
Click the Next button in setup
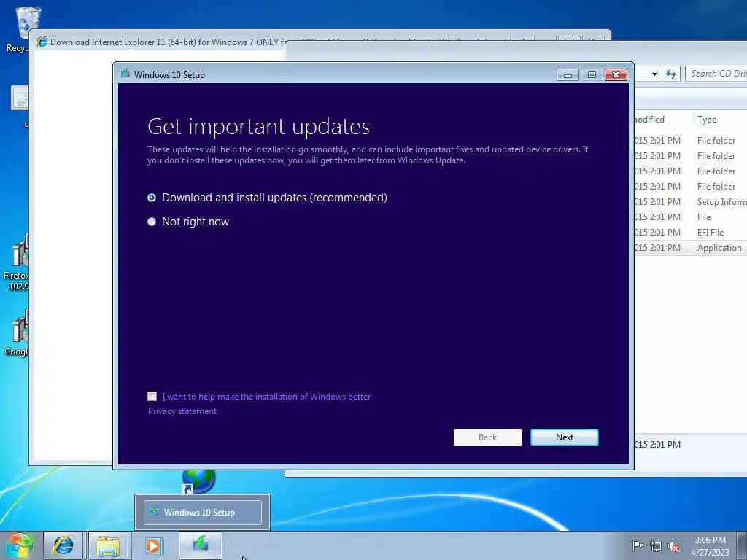click(564, 437)
